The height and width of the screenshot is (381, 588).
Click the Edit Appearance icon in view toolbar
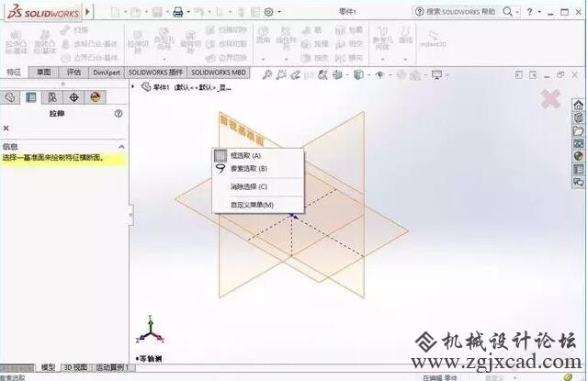tap(401, 74)
